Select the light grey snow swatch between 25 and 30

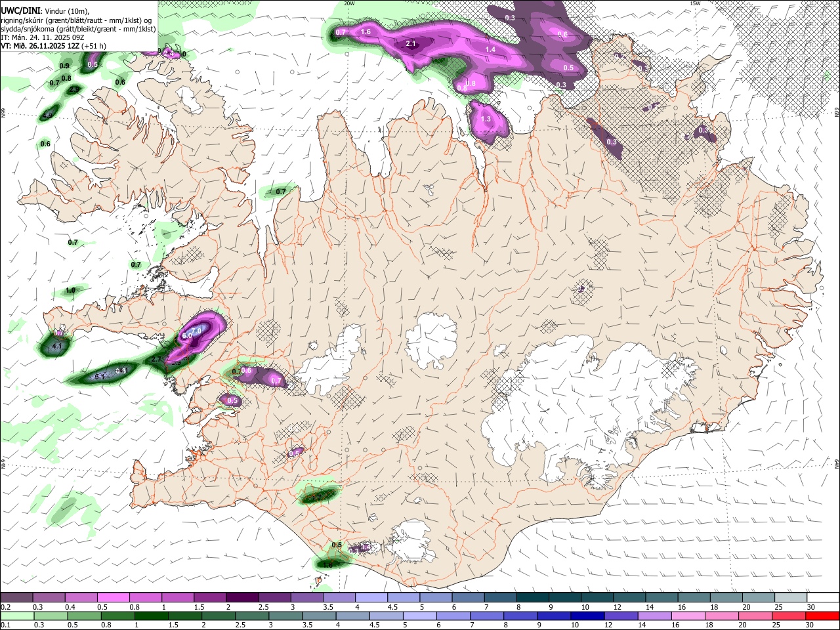[x=791, y=598]
